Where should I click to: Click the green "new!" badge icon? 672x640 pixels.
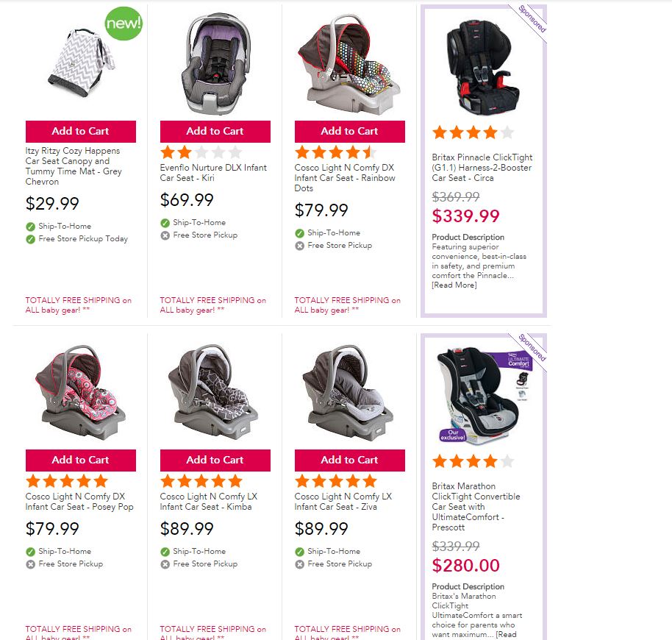(x=124, y=23)
